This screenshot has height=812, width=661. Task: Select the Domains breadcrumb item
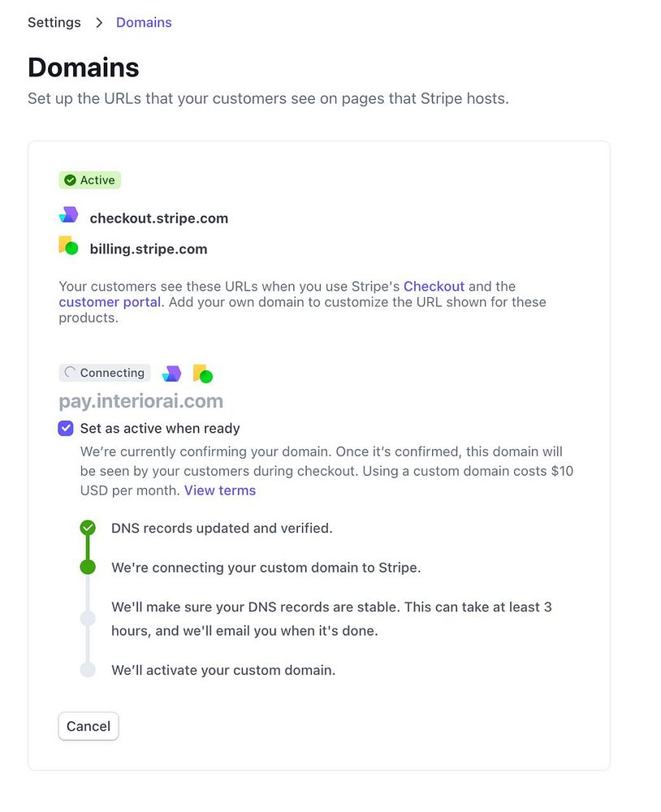coord(144,23)
